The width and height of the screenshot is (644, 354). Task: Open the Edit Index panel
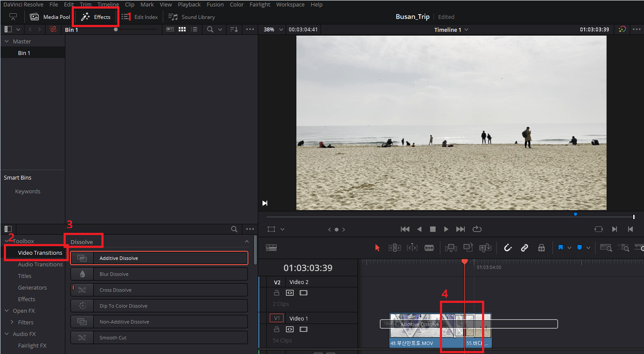[140, 17]
